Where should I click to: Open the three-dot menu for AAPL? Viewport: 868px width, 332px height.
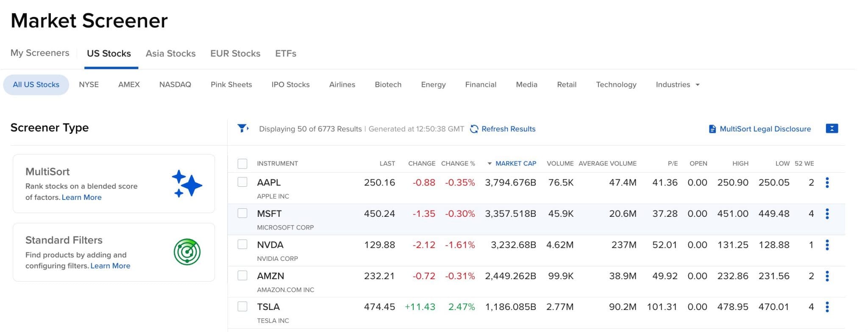[827, 183]
